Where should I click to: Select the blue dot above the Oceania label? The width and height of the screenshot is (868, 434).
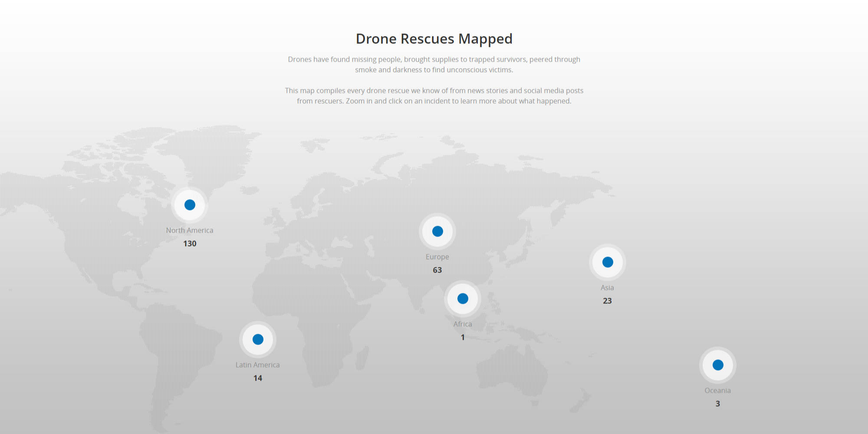click(x=718, y=365)
